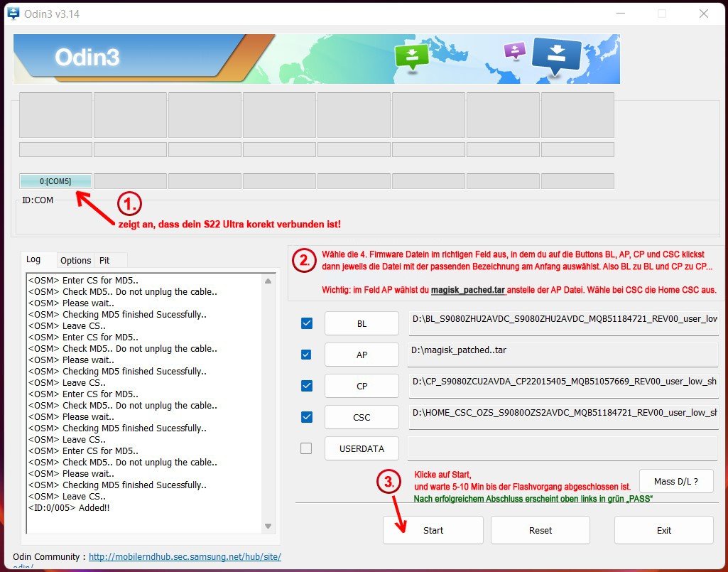The height and width of the screenshot is (572, 728).
Task: Click the green download bubble banner icon
Action: tap(411, 57)
